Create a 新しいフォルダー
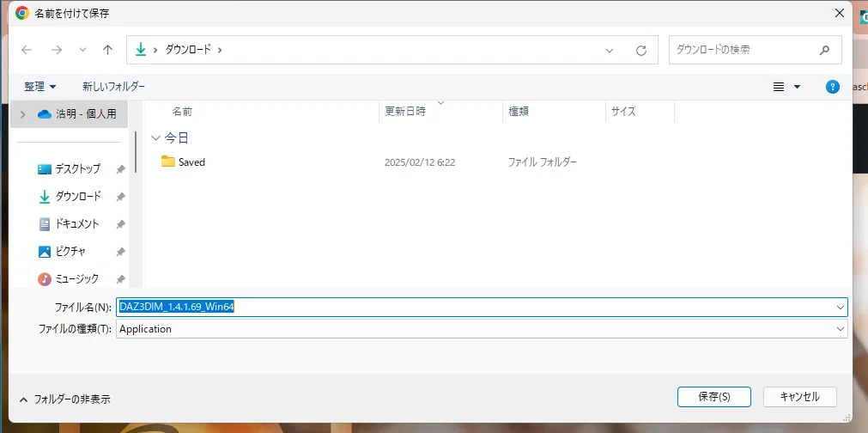 pos(113,87)
